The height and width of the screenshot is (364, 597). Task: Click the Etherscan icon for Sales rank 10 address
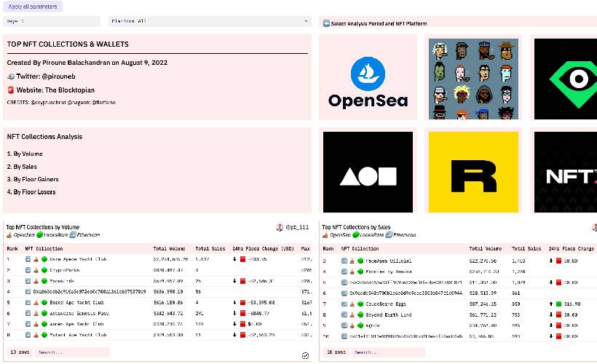(x=344, y=336)
